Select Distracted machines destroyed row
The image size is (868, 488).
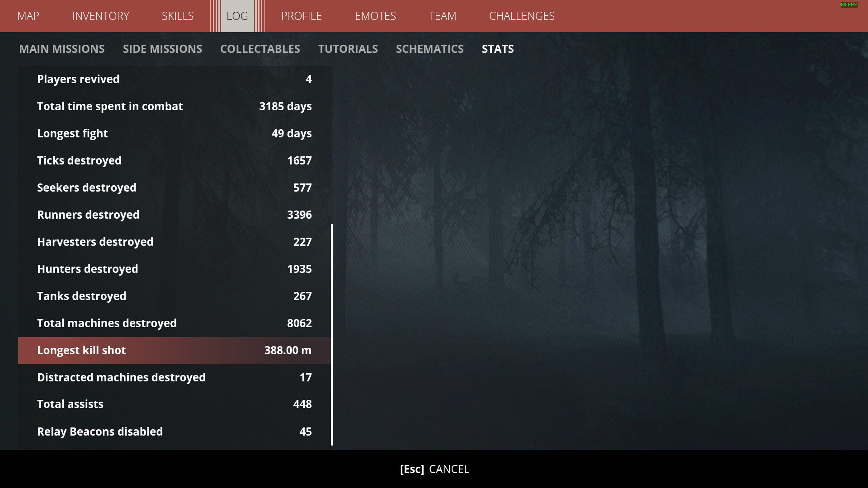[x=175, y=378]
